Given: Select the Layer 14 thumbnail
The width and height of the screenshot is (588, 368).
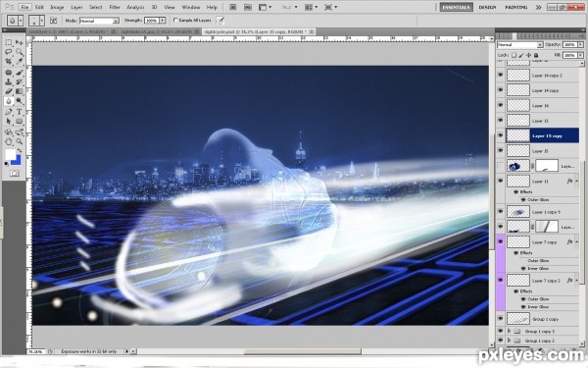Looking at the screenshot, I should (x=517, y=106).
